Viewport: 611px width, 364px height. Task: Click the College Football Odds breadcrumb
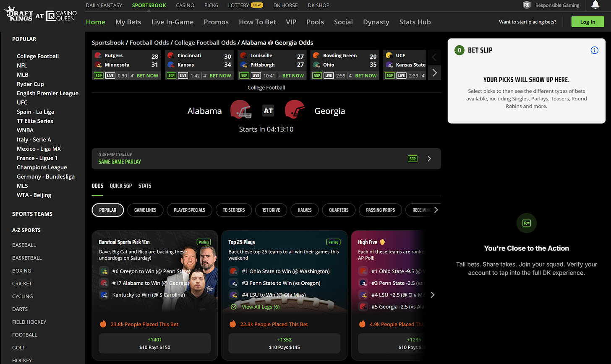(x=205, y=42)
